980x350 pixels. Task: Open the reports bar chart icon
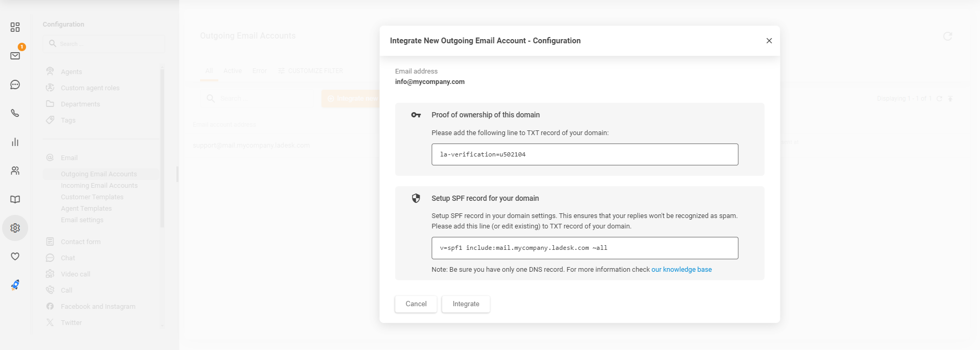15,142
